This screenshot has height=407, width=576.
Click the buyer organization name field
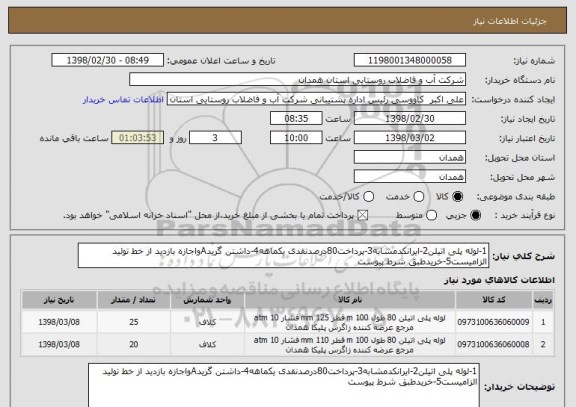tap(298, 80)
